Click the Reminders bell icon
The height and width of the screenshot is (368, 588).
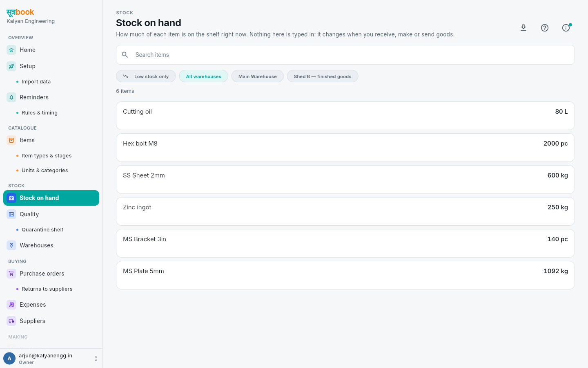coord(11,97)
